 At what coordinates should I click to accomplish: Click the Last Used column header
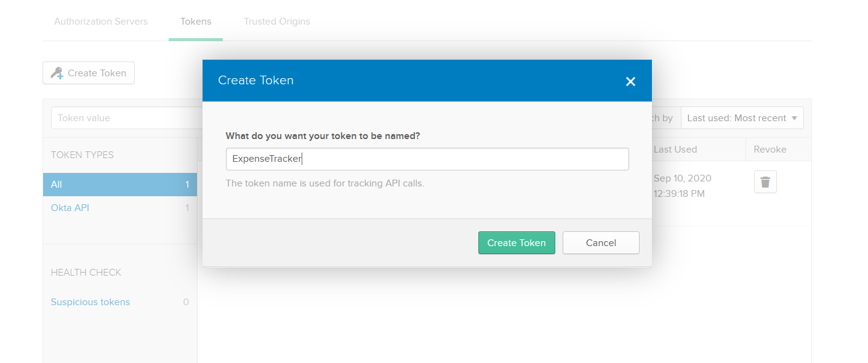pyautogui.click(x=675, y=150)
